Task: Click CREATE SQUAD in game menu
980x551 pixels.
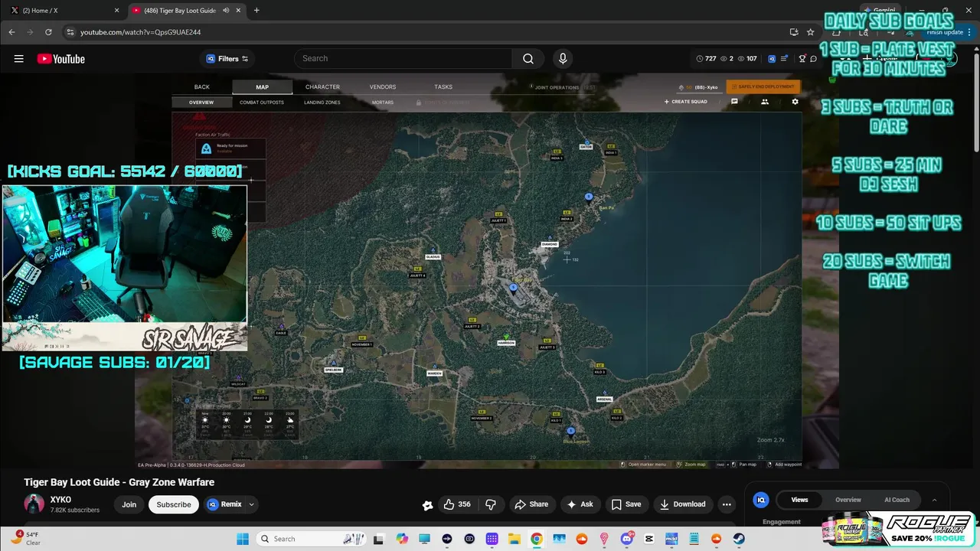Action: click(686, 102)
